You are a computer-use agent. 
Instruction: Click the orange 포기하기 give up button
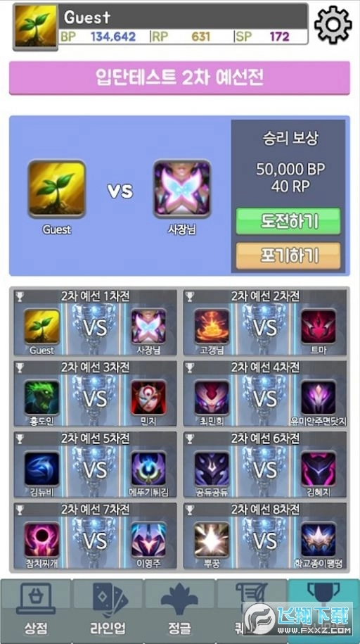click(x=288, y=255)
